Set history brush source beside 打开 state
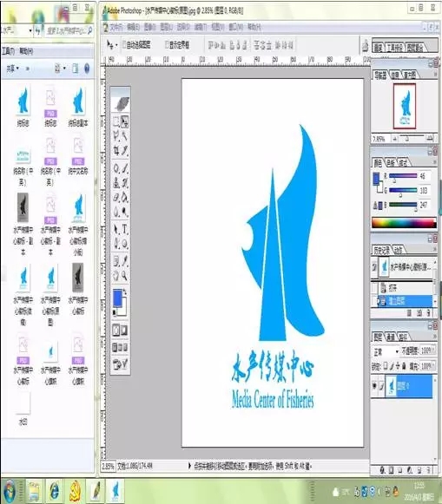Viewport: 442px width, 504px height. [374, 288]
